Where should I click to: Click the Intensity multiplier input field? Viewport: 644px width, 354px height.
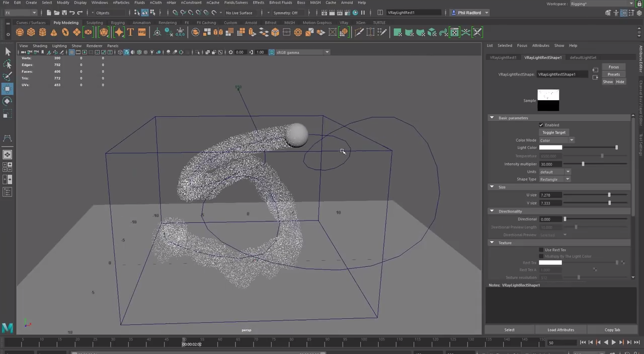point(551,164)
